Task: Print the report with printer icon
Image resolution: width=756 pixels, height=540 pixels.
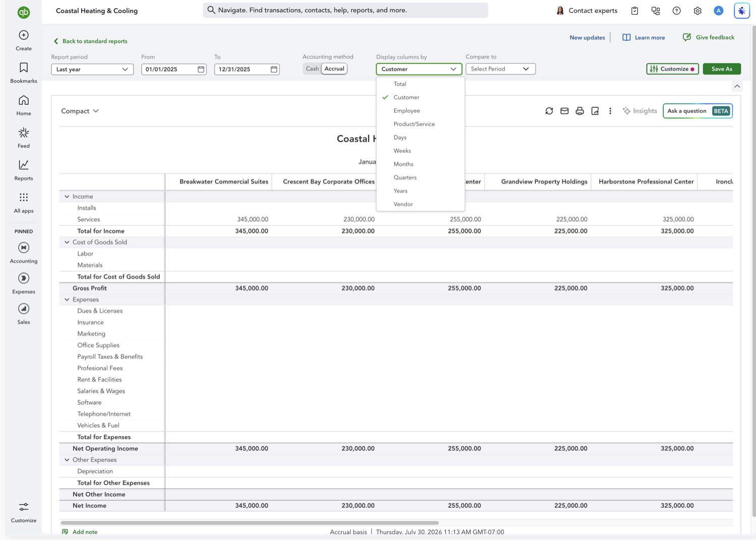Action: coord(580,111)
